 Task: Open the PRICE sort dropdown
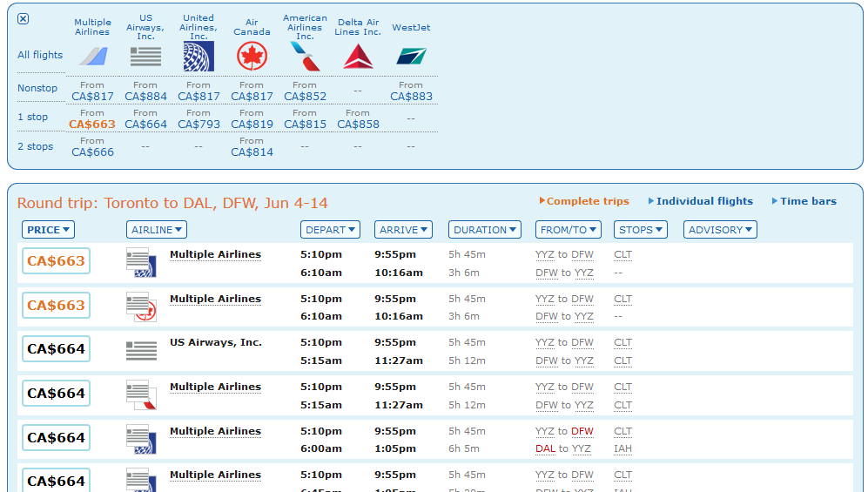(48, 230)
